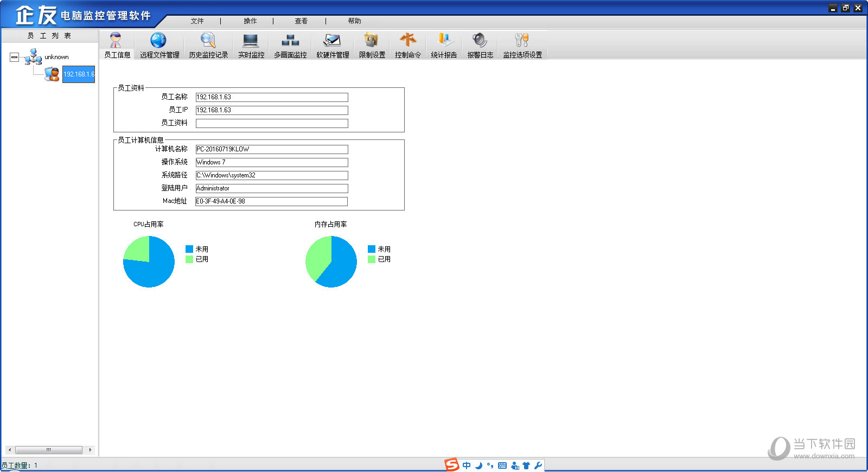Click the IME user account icon
Screen dimensions: 868x472
tap(515, 465)
